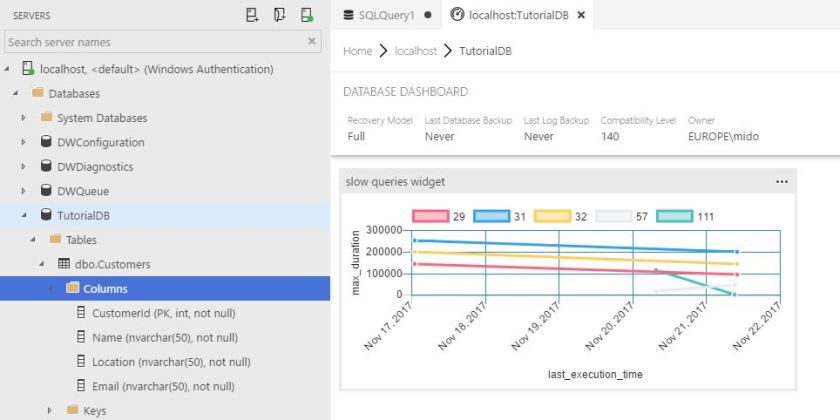This screenshot has height=420, width=840.
Task: Expand the DWConfiguration database node
Action: tap(24, 143)
